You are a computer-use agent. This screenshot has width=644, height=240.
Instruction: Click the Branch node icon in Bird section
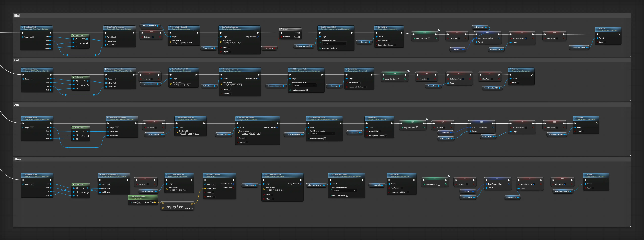[x=281, y=29]
